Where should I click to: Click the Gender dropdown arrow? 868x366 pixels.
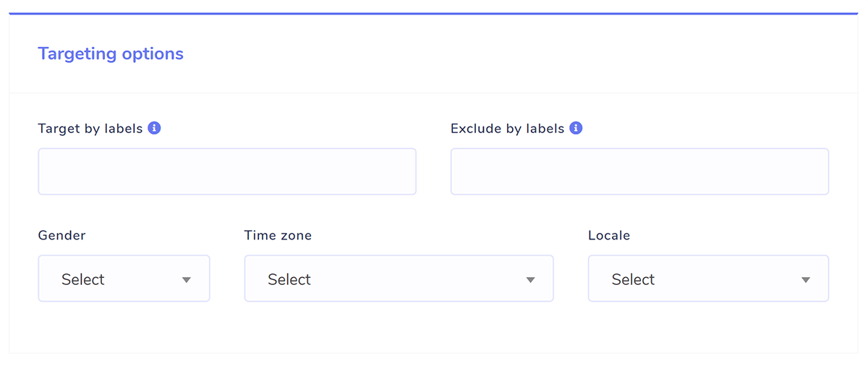[187, 280]
